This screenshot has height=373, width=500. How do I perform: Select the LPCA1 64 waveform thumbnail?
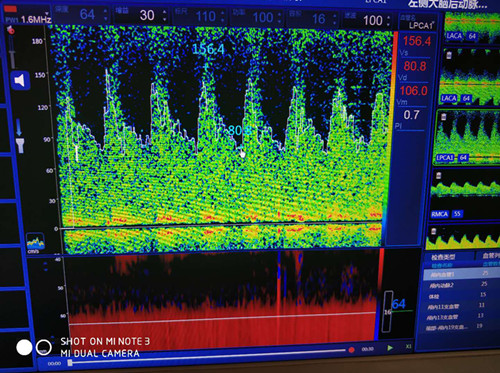point(467,137)
